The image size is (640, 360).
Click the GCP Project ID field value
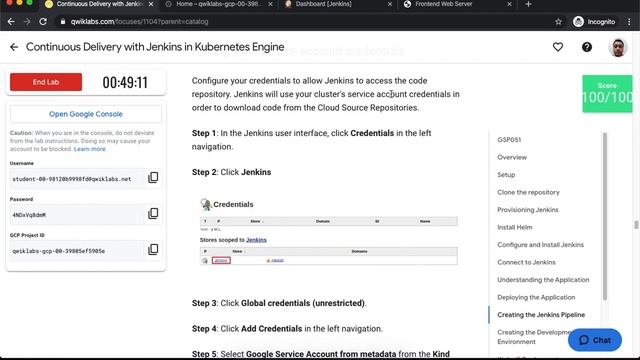[77, 251]
